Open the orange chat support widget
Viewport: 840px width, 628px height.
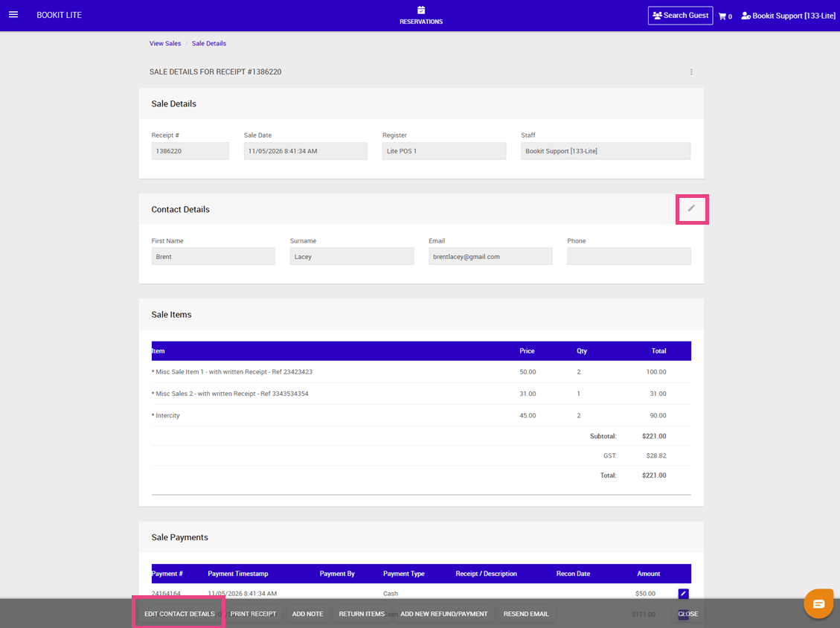click(x=818, y=603)
